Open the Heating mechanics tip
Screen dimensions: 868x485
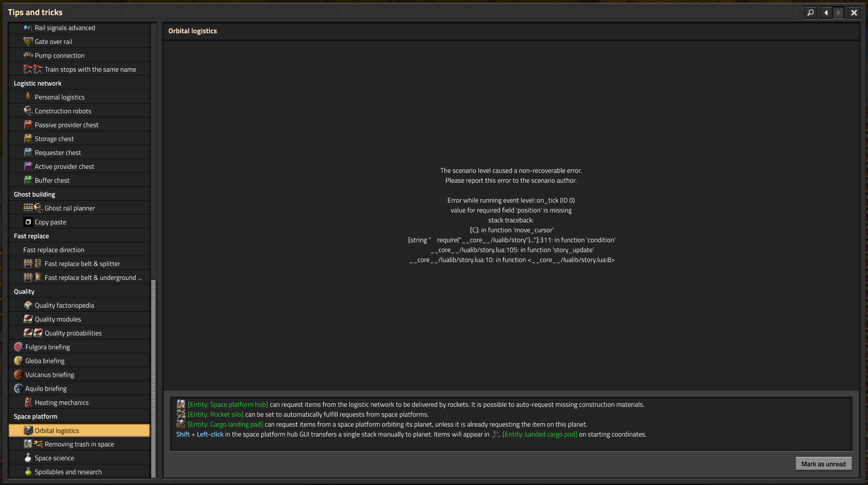coord(62,403)
